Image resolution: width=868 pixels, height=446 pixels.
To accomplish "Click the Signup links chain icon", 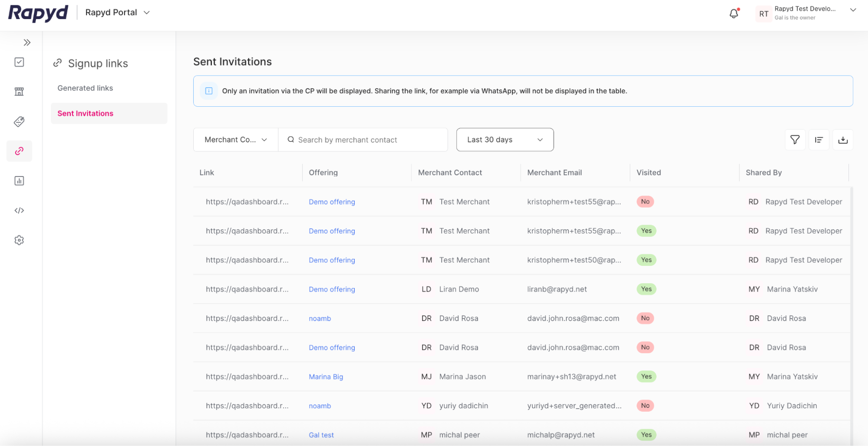I will (19, 151).
